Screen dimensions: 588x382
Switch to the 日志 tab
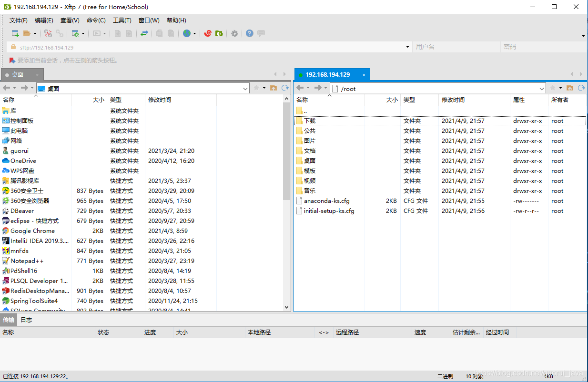pyautogui.click(x=26, y=320)
